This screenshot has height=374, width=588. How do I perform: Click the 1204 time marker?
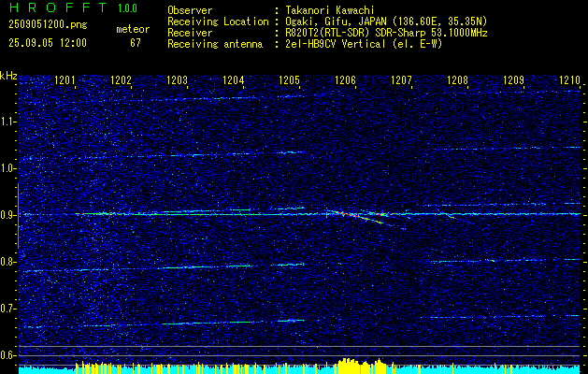click(234, 79)
